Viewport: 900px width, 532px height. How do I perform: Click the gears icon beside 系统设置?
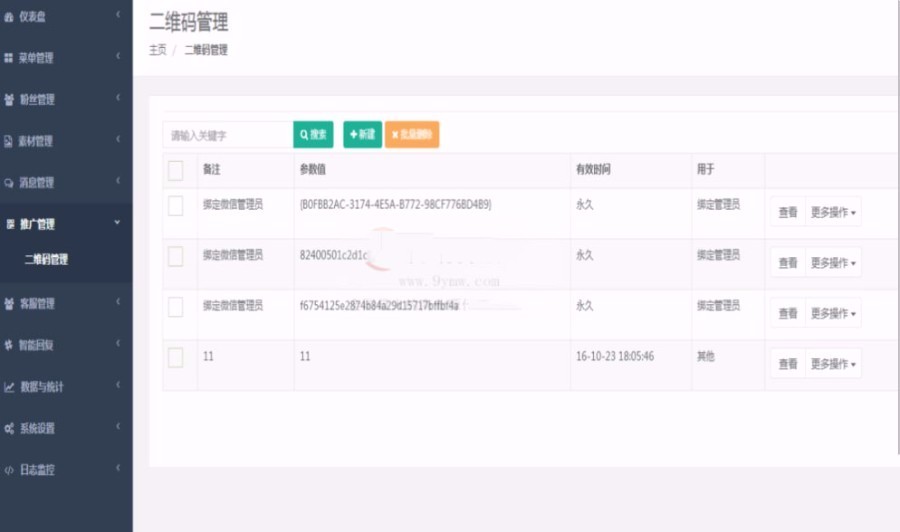[x=9, y=429]
